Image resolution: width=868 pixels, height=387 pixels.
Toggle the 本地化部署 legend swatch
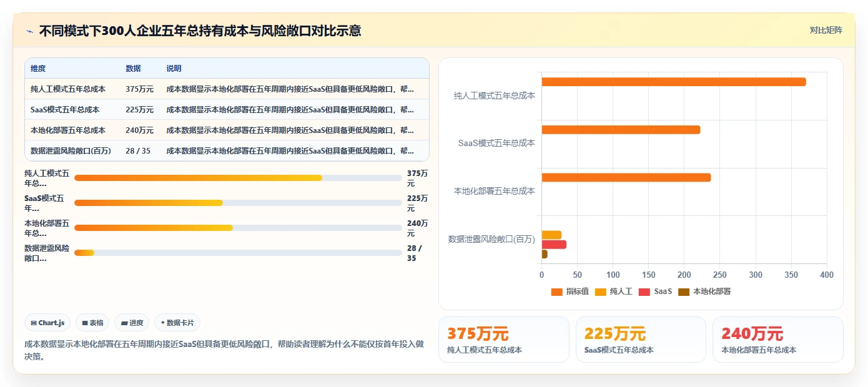point(684,291)
